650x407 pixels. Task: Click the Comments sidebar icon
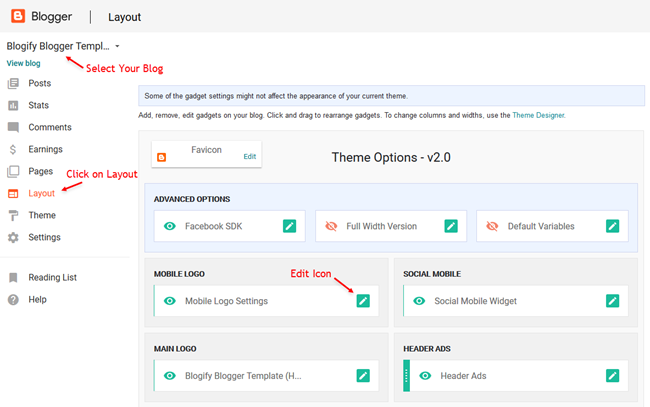click(x=13, y=127)
